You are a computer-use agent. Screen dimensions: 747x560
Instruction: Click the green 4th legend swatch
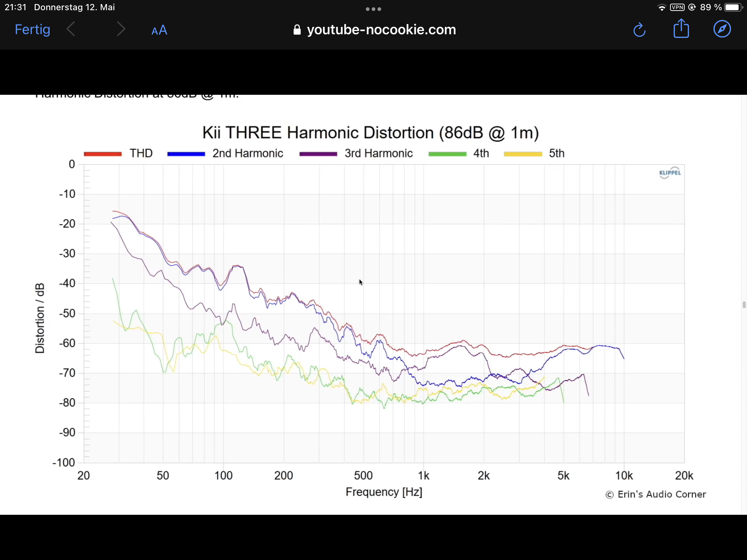pyautogui.click(x=447, y=154)
